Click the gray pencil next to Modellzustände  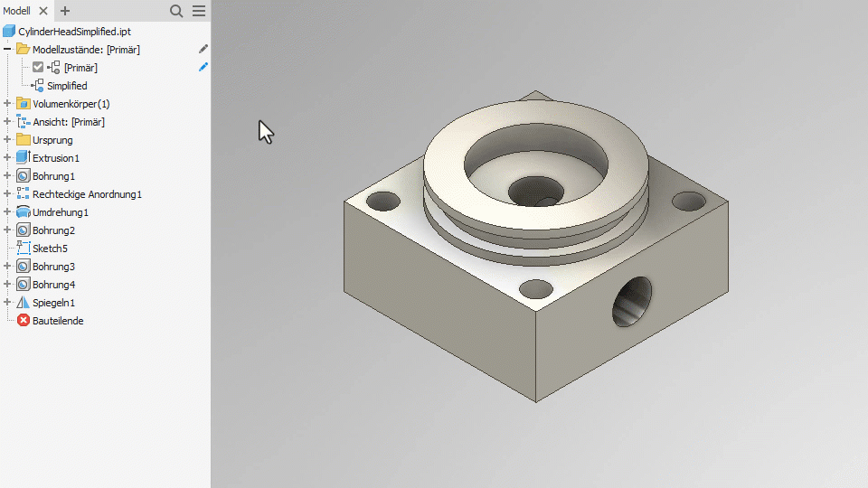point(203,49)
